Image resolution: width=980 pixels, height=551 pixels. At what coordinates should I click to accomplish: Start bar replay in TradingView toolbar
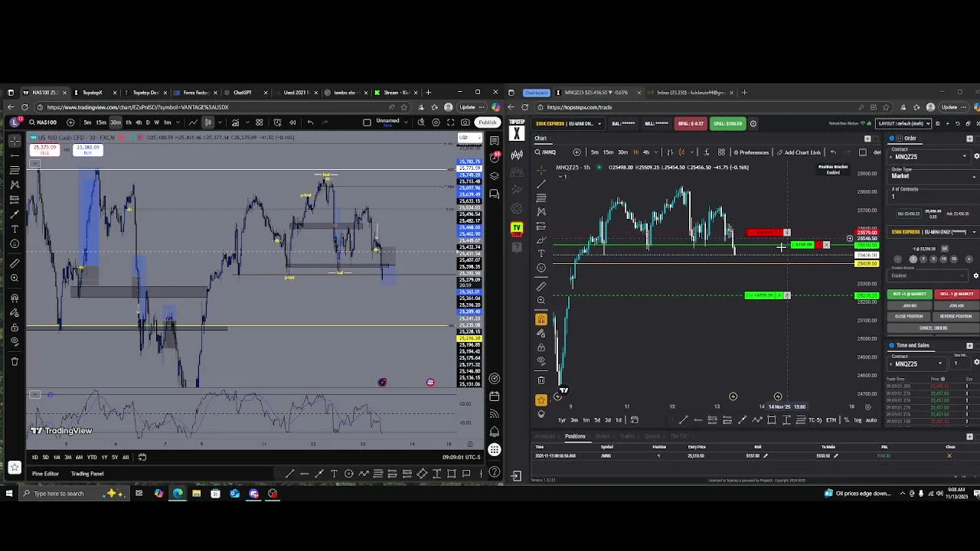[x=292, y=122]
